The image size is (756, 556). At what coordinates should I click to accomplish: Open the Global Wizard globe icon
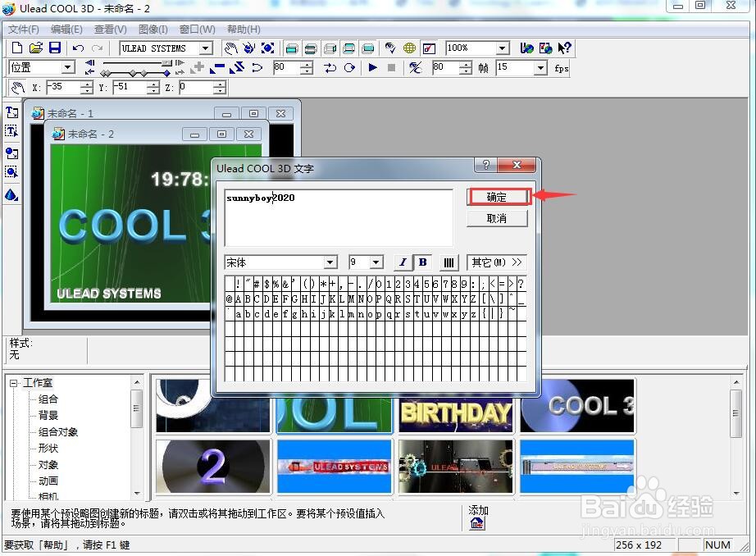[409, 48]
